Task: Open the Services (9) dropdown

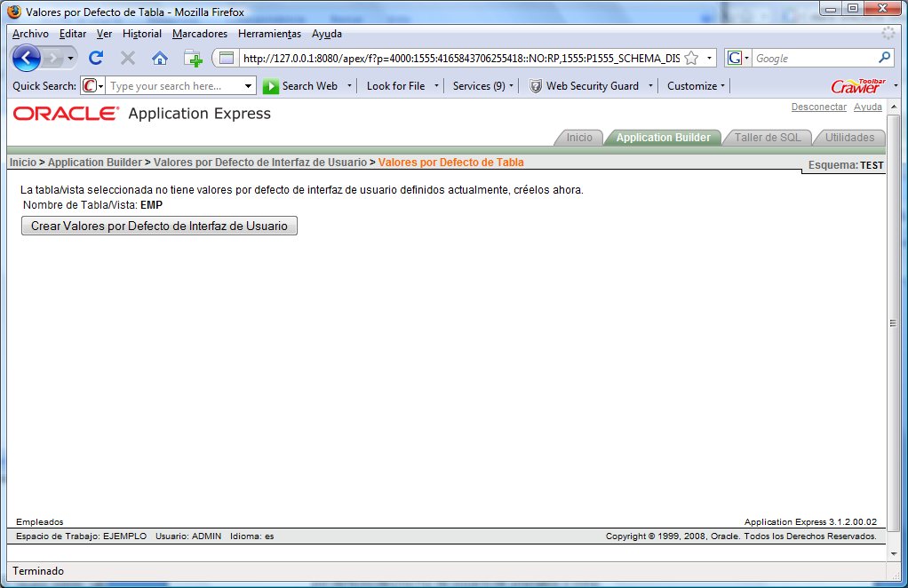Action: (483, 85)
